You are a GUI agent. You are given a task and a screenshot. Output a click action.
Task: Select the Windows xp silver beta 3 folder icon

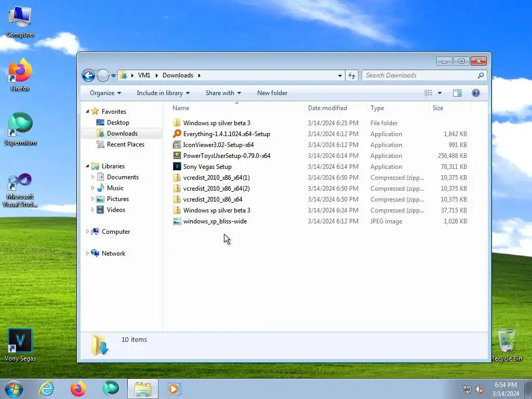click(x=177, y=123)
